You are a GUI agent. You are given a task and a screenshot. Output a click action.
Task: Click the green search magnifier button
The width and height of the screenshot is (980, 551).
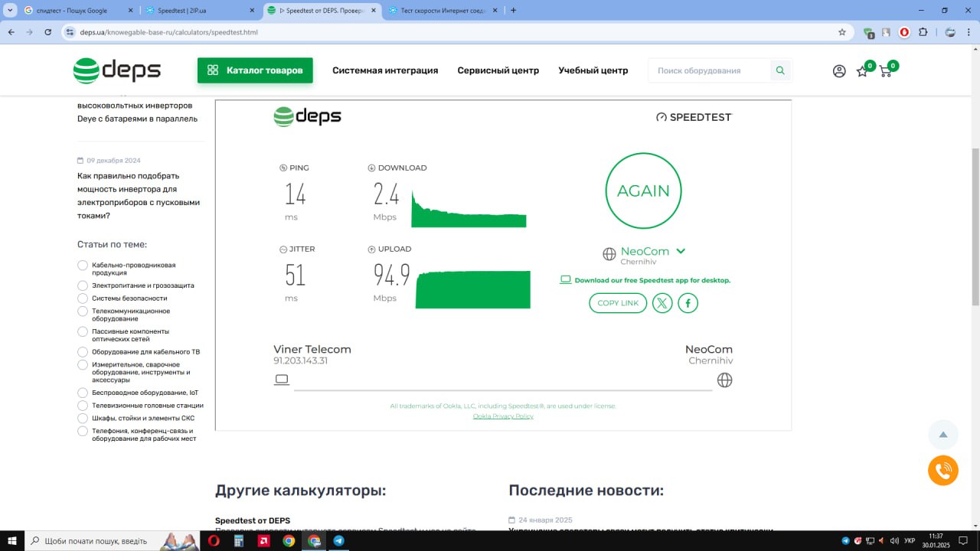coord(780,70)
